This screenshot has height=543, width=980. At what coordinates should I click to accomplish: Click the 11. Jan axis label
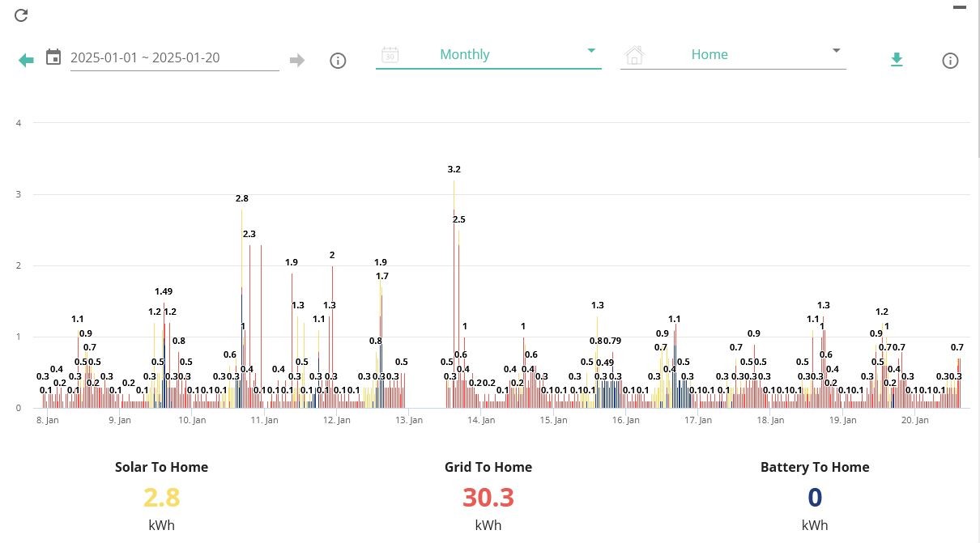265,420
